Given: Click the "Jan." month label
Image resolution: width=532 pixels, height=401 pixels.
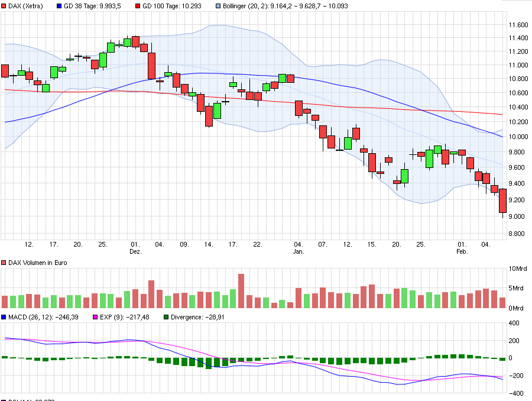Looking at the screenshot, I should [299, 251].
